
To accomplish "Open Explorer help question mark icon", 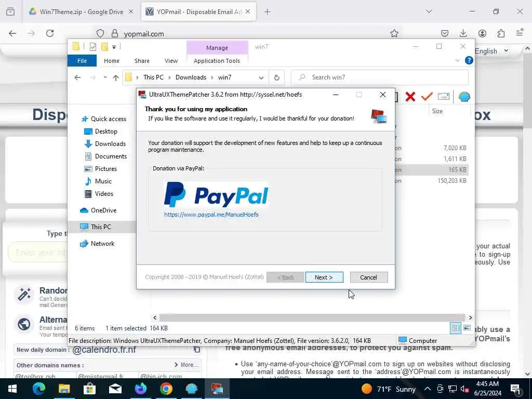I will (469, 60).
